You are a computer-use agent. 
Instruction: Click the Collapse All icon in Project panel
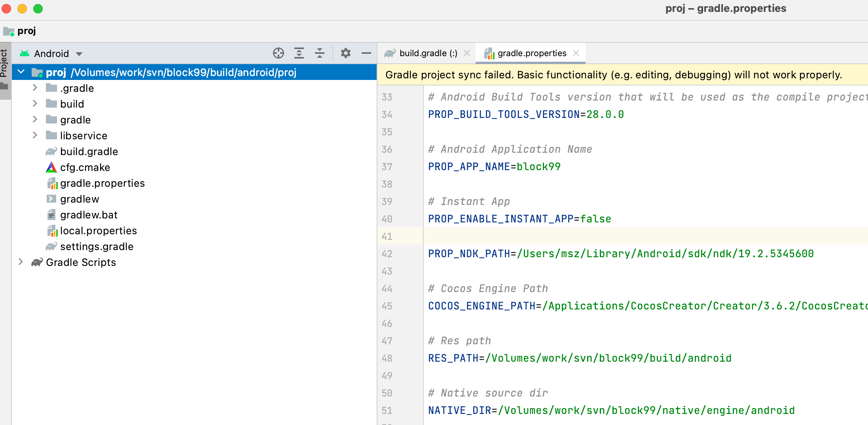click(320, 53)
